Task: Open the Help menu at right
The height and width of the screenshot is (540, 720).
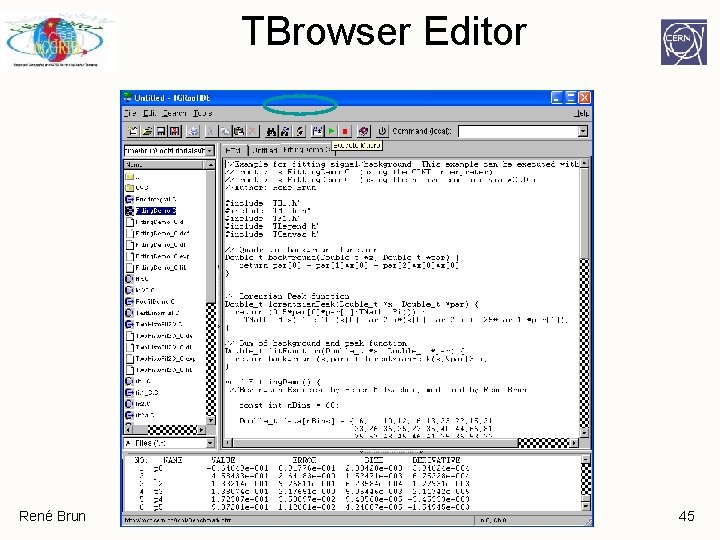Action: (581, 113)
